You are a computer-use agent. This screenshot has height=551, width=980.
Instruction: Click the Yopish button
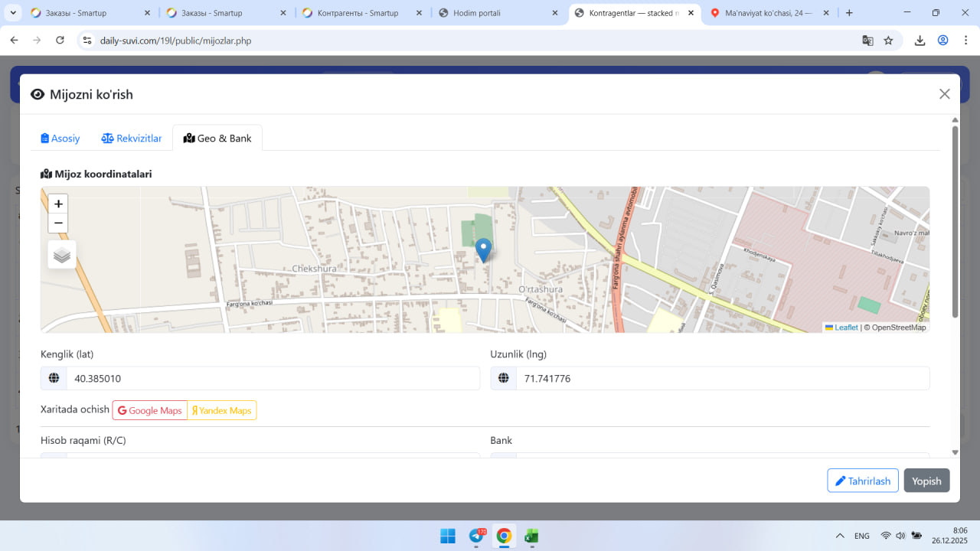pos(926,481)
